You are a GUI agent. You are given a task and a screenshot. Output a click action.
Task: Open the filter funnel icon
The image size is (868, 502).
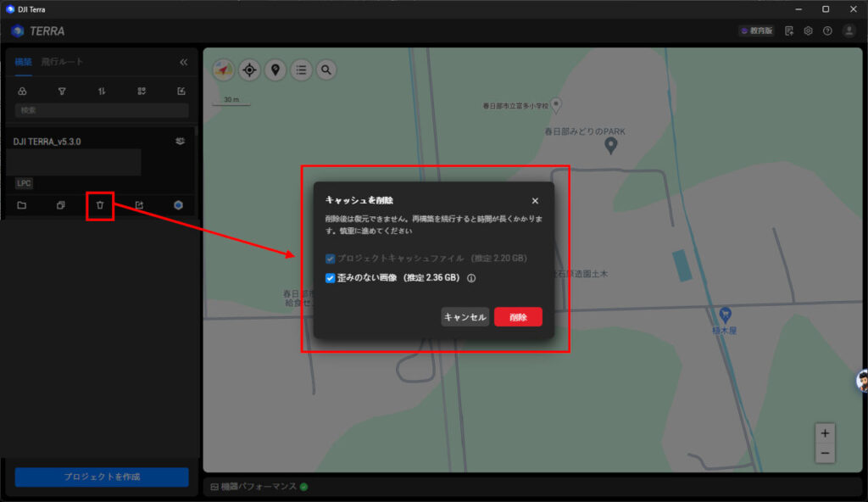[x=62, y=91]
